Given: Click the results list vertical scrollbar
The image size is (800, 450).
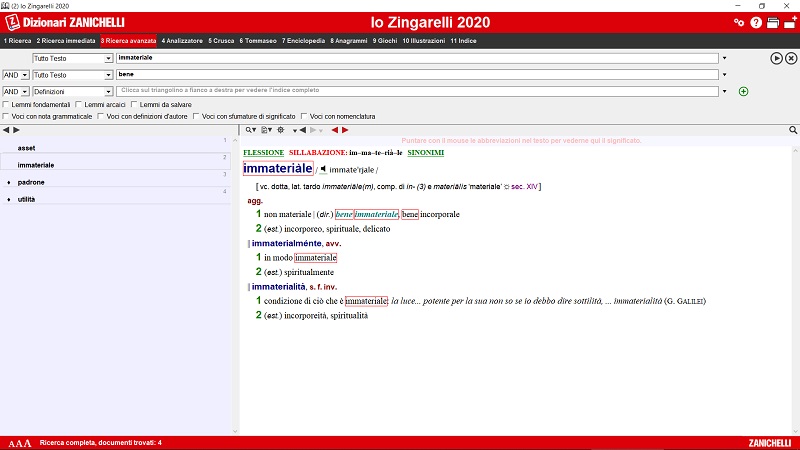Looking at the screenshot, I should (235, 286).
